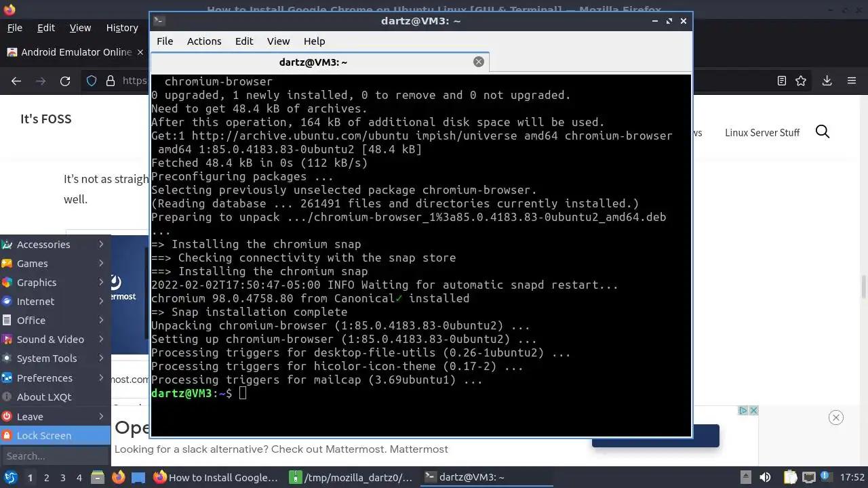This screenshot has height=488, width=868.
Task: Click in the start menu Search field
Action: [x=54, y=455]
